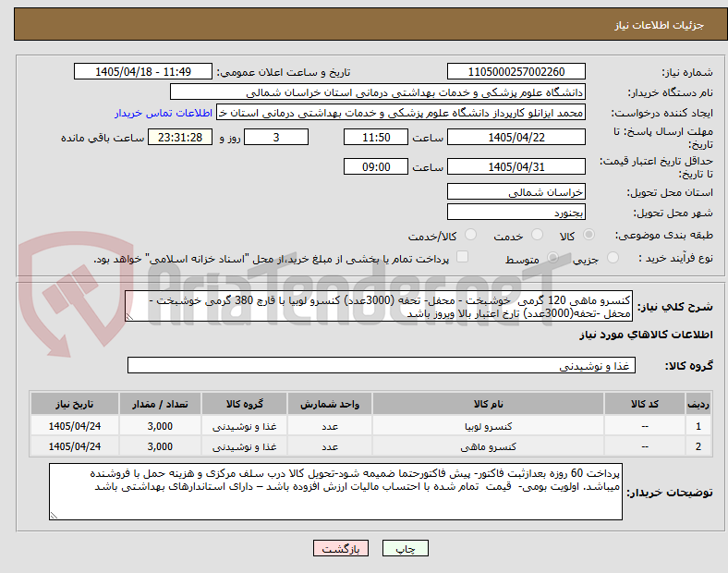Click row number 2 cell
728x573 pixels.
point(698,446)
